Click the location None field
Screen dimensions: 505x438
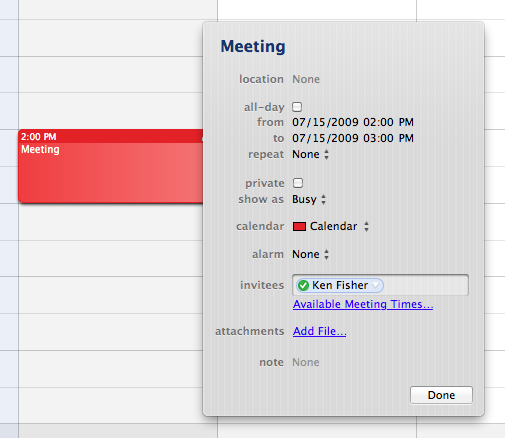coord(306,79)
